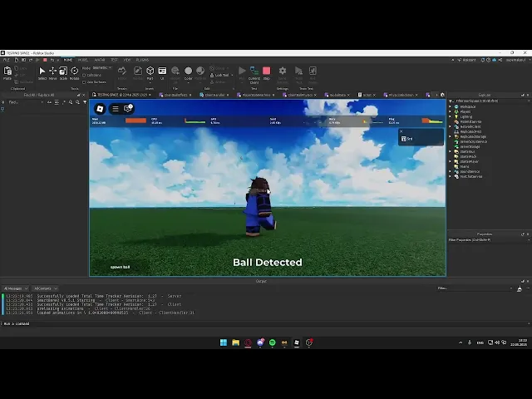Image resolution: width=532 pixels, height=399 pixels.
Task: Click the Team Test icon
Action: click(298, 71)
